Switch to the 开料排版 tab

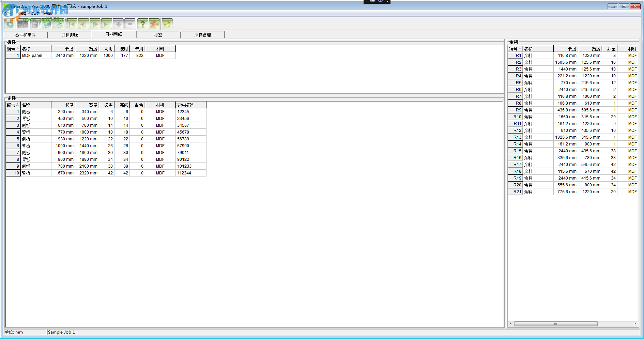(70, 35)
